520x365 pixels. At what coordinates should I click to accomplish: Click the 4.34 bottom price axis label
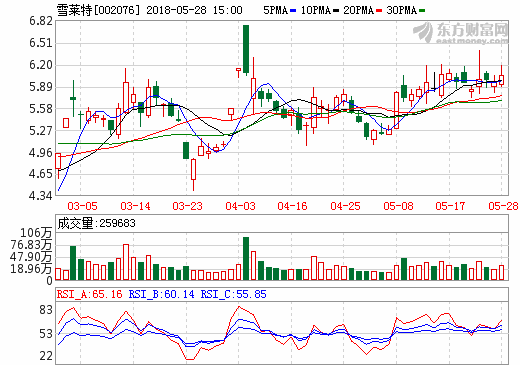[x=41, y=196]
